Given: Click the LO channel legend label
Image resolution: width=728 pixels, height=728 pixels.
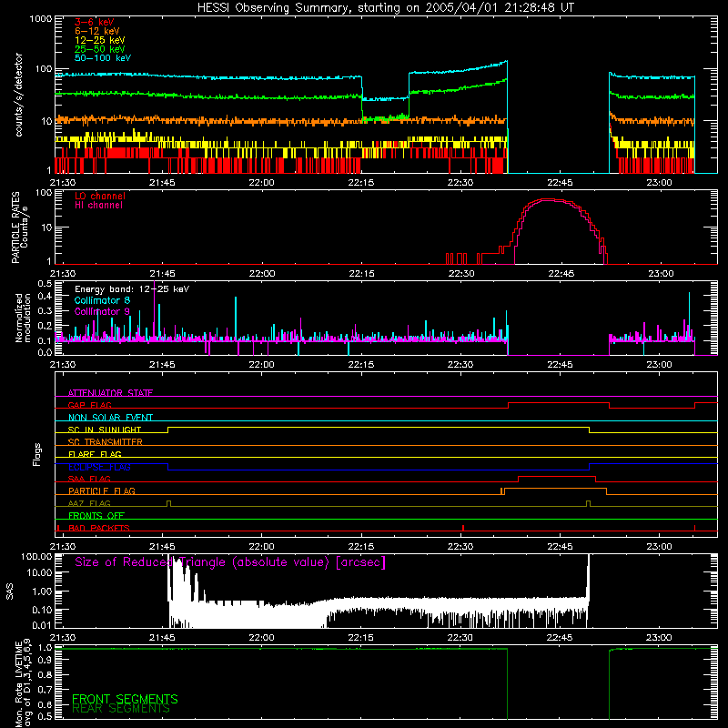Looking at the screenshot, I should coord(99,196).
